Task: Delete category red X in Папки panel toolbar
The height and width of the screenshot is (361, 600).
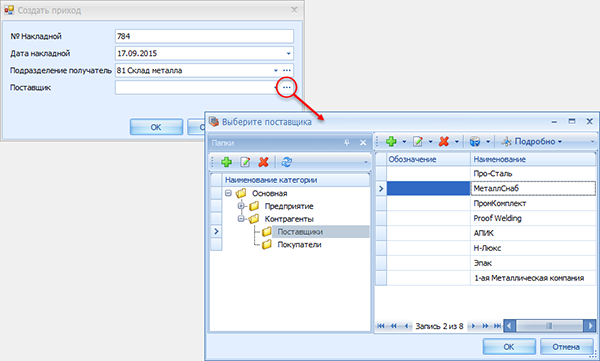Action: click(263, 162)
